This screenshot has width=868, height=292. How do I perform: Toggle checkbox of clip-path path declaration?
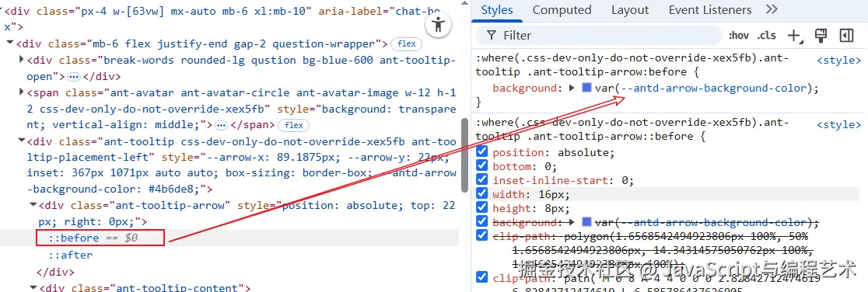481,277
